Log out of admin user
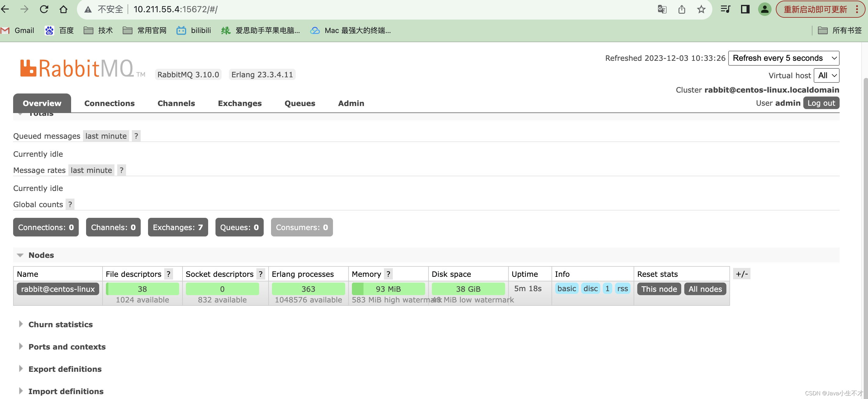Viewport: 868px width, 399px height. point(821,103)
